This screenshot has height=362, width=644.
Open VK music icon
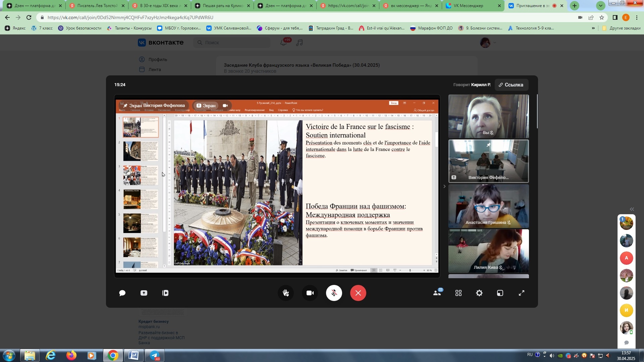300,43
